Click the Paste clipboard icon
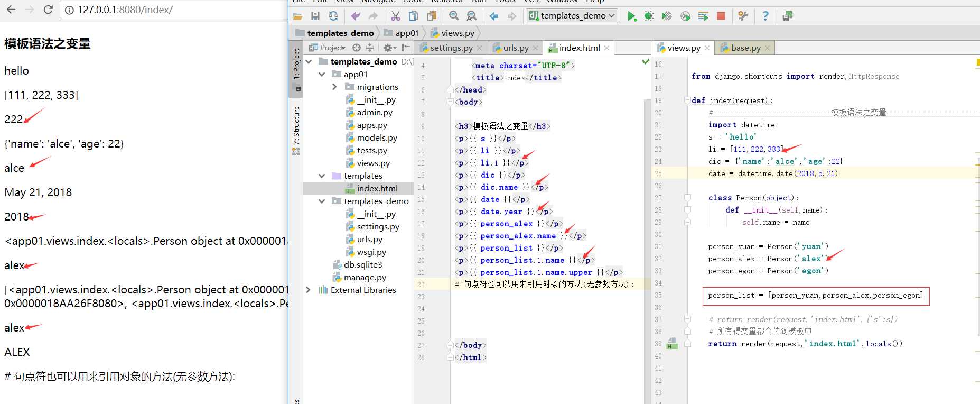The image size is (980, 404). [x=432, y=16]
